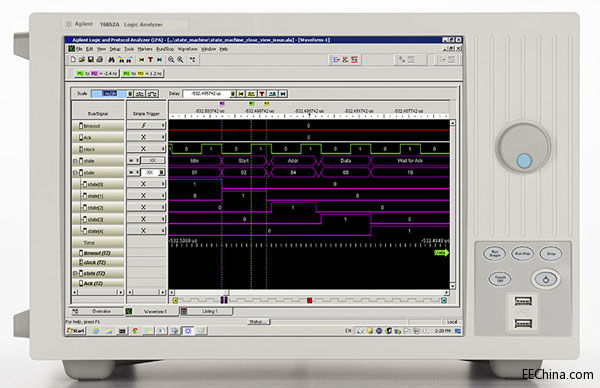The width and height of the screenshot is (600, 388).
Task: Select the Waveform 1 tab
Action: tap(152, 311)
